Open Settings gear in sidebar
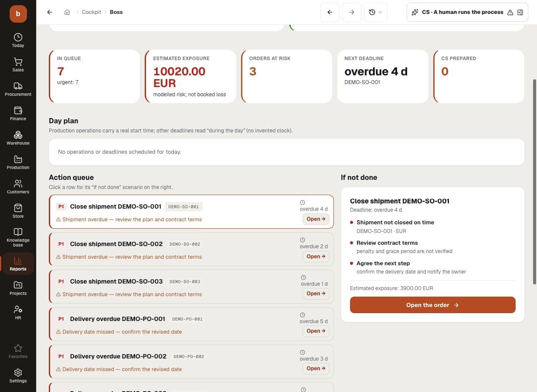Viewport: 537px width, 392px height. (x=18, y=372)
